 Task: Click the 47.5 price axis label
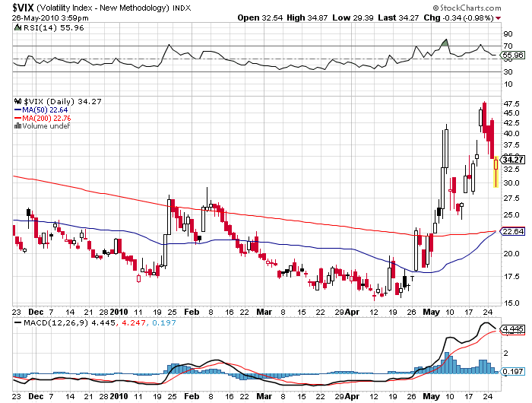click(511, 103)
